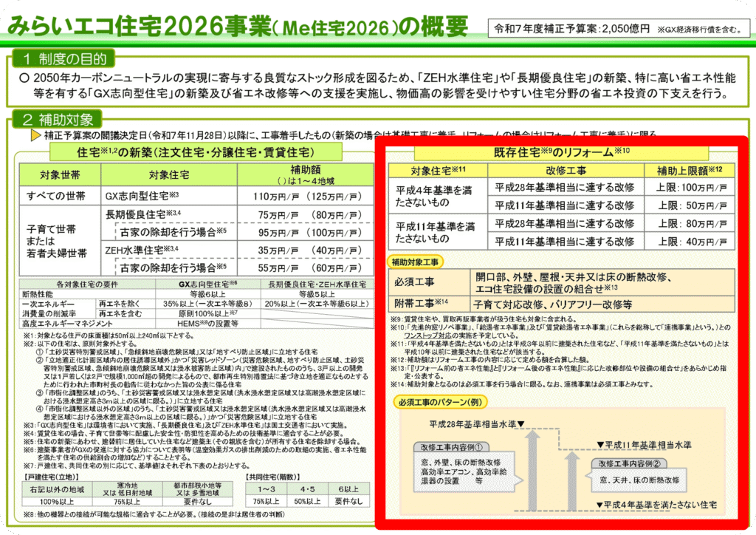Click the yellow triangle bullet under 補助対象

pyautogui.click(x=35, y=136)
